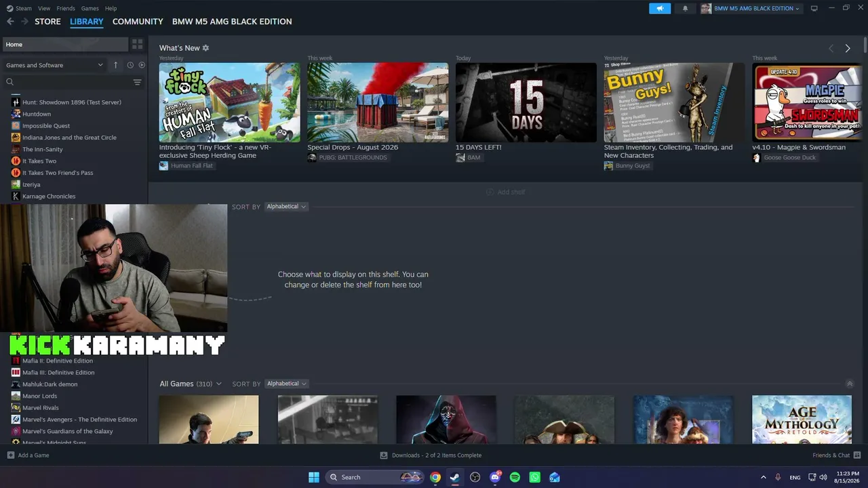Screen dimensions: 868x488
Task: Focus the library search field
Action: (x=68, y=82)
